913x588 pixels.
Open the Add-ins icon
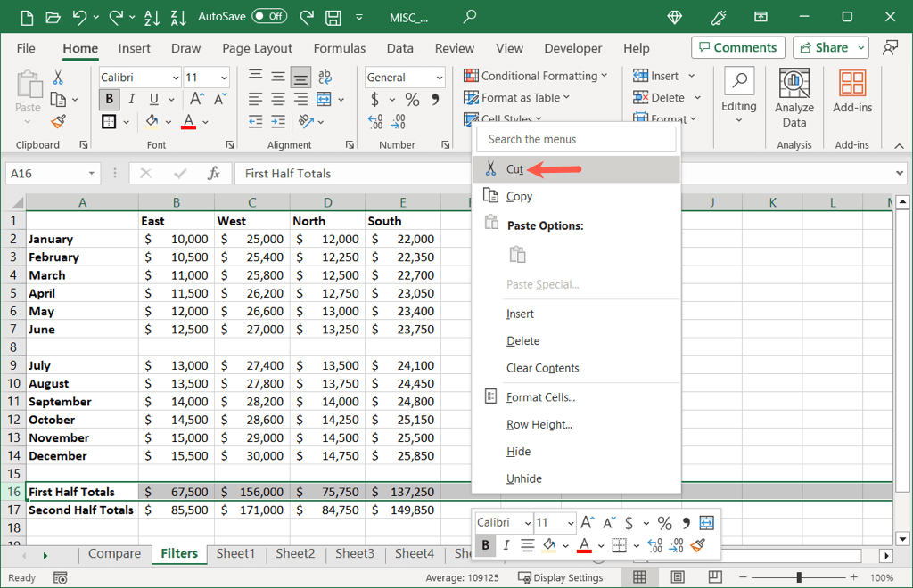pyautogui.click(x=852, y=93)
